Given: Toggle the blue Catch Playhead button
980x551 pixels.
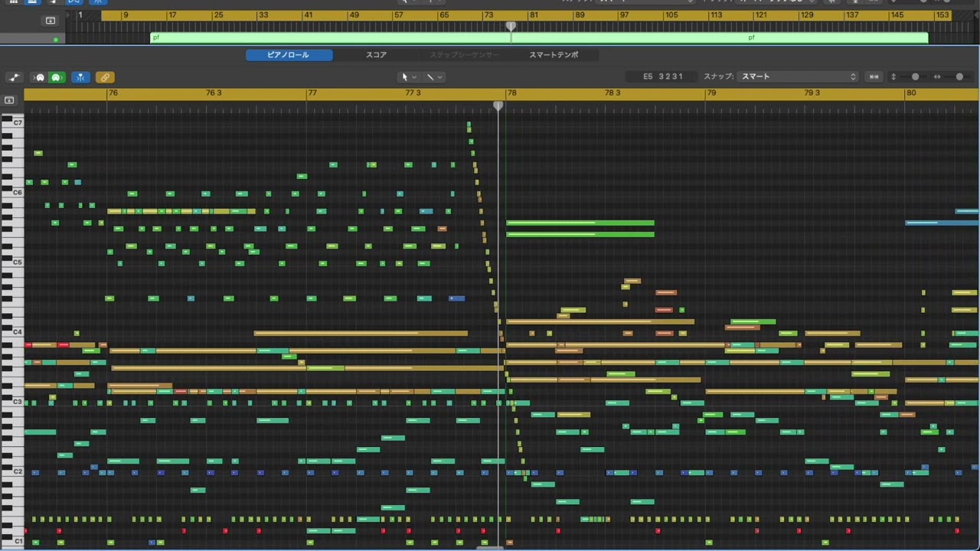Looking at the screenshot, I should click(80, 77).
